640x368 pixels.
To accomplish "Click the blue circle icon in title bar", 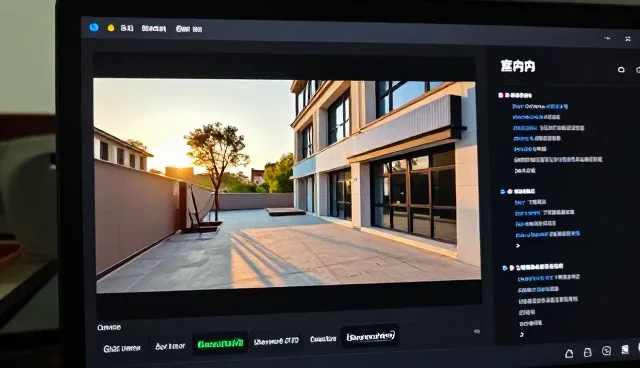I will point(94,27).
